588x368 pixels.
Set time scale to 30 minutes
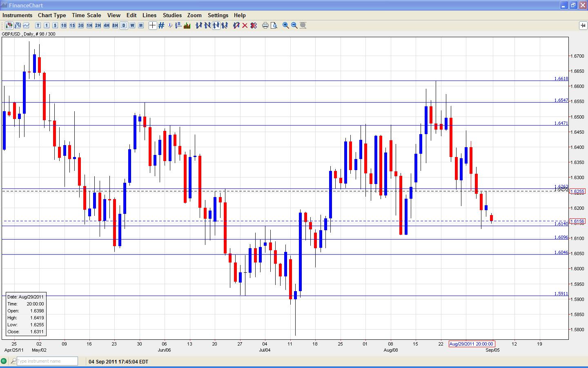tap(81, 25)
